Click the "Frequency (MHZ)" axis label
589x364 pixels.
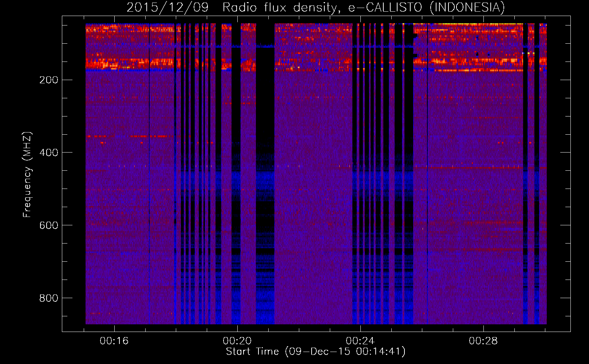coord(27,175)
